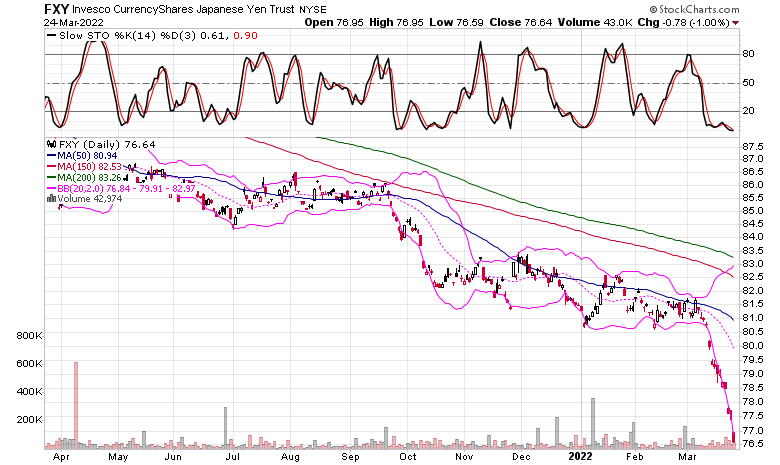The width and height of the screenshot is (780, 465).
Task: Click the MA(50) 80.94 legend entry
Action: pos(82,156)
